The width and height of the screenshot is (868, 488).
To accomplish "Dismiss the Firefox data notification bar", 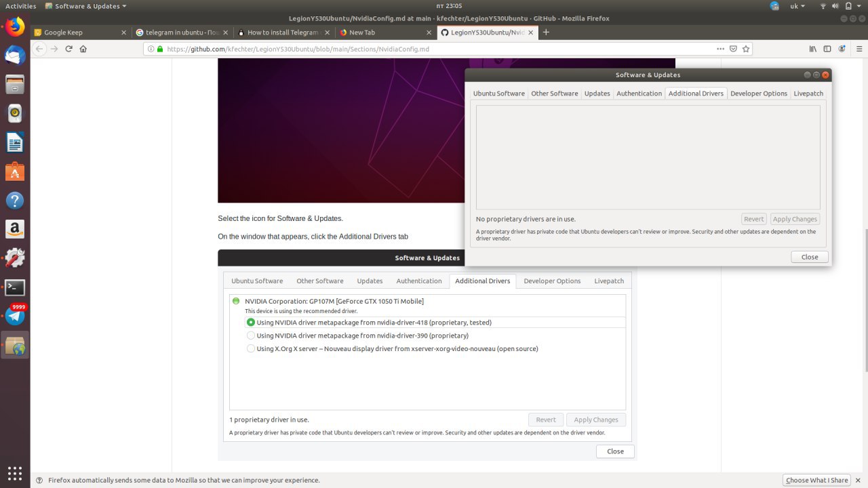I will (858, 480).
